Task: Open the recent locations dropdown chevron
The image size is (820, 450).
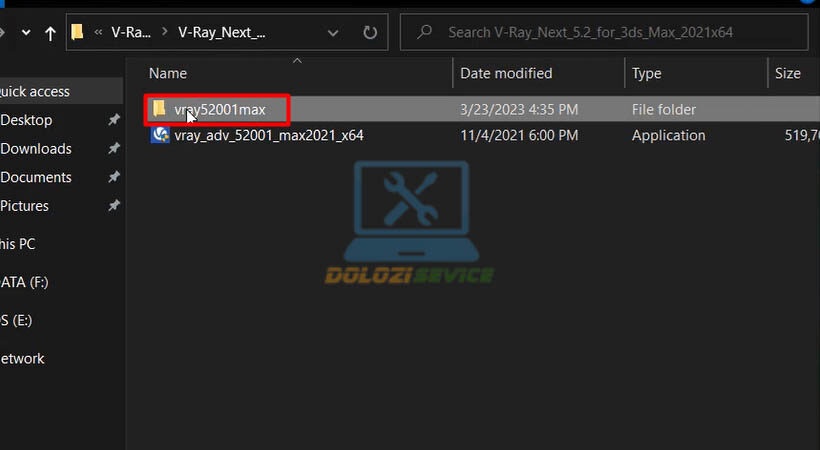Action: click(x=26, y=32)
